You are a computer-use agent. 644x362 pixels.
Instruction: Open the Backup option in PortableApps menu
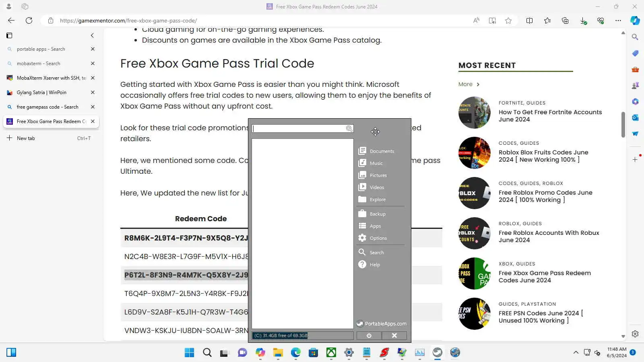pyautogui.click(x=372, y=214)
